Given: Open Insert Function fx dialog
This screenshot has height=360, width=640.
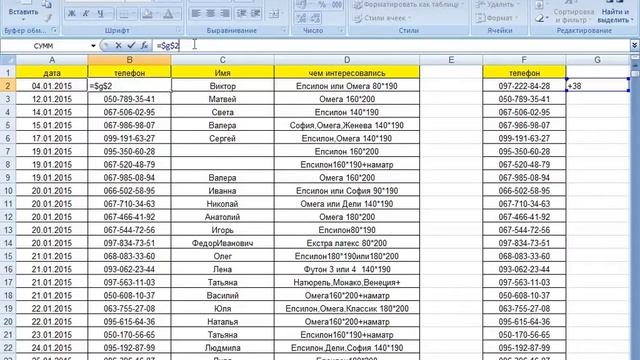Looking at the screenshot, I should click(144, 46).
